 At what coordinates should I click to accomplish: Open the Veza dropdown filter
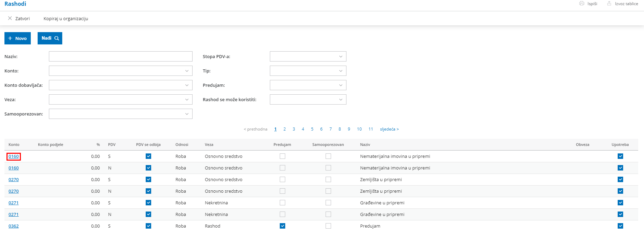187,99
